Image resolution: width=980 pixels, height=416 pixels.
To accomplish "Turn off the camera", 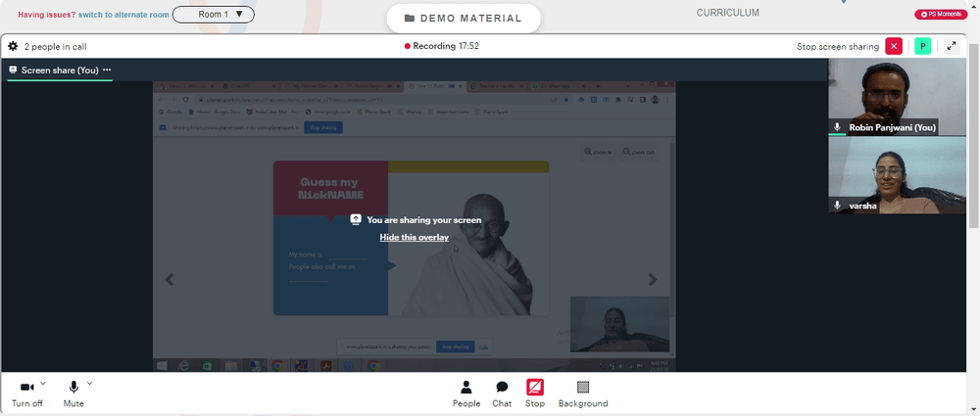I will click(x=26, y=394).
